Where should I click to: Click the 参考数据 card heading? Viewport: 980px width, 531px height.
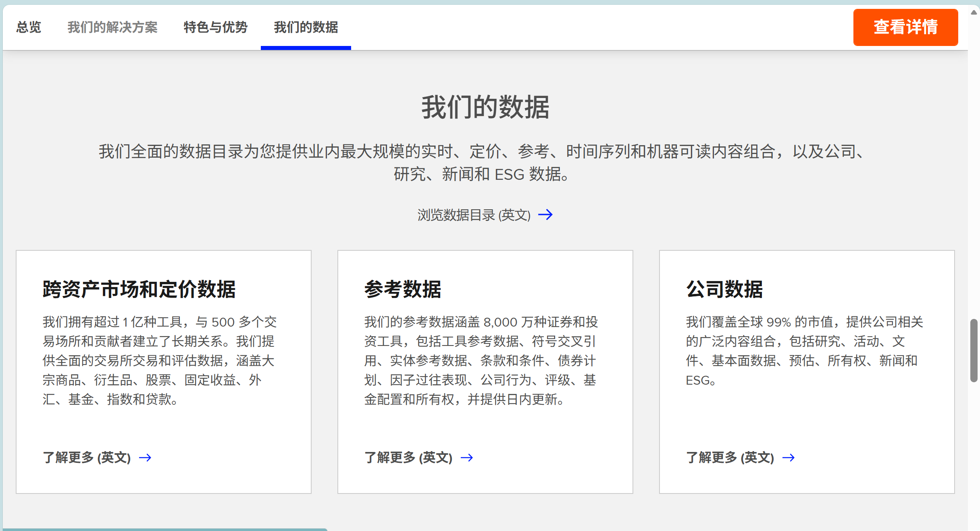tap(403, 288)
